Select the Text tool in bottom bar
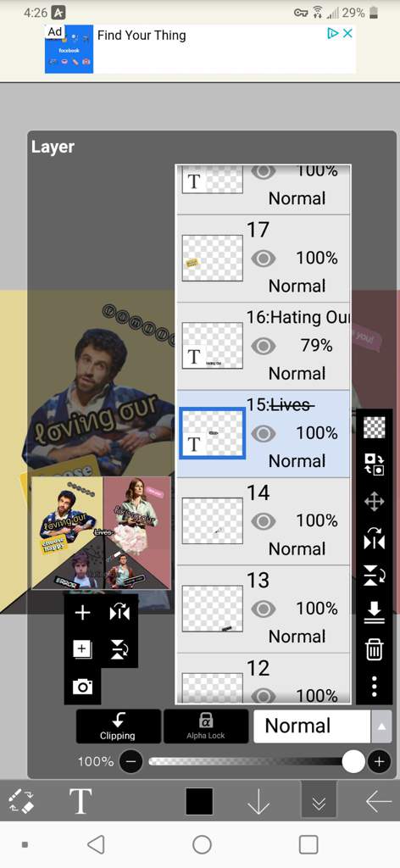This screenshot has width=400, height=868. pos(81,800)
